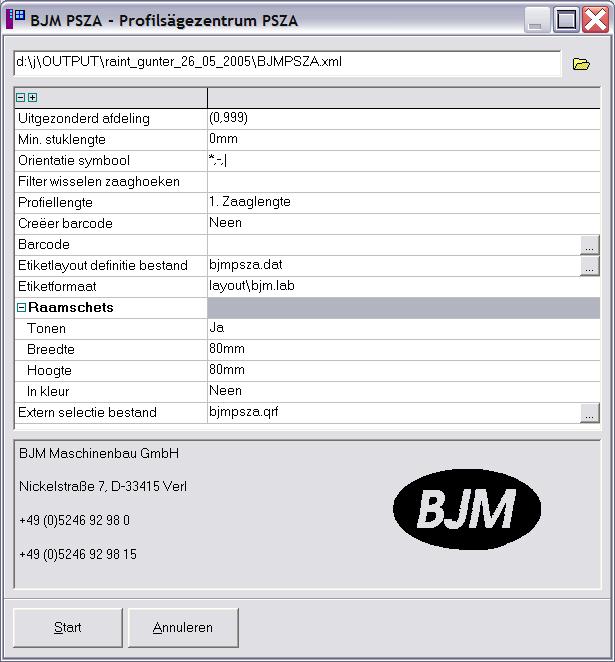The width and height of the screenshot is (615, 662).
Task: Select the Etiketformaat row label
Action: [57, 287]
